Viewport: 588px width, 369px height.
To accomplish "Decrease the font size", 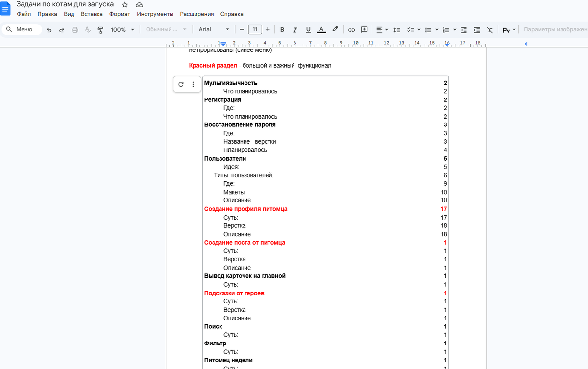I will [x=242, y=30].
